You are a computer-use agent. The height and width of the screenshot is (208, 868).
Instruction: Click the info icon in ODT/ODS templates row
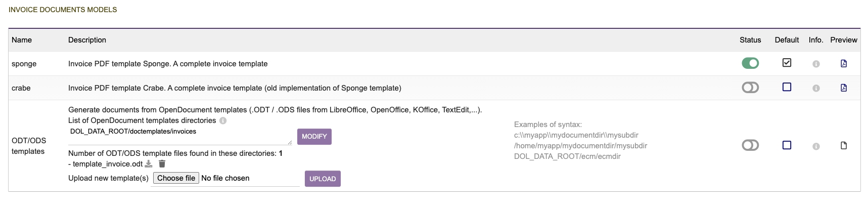(x=815, y=146)
